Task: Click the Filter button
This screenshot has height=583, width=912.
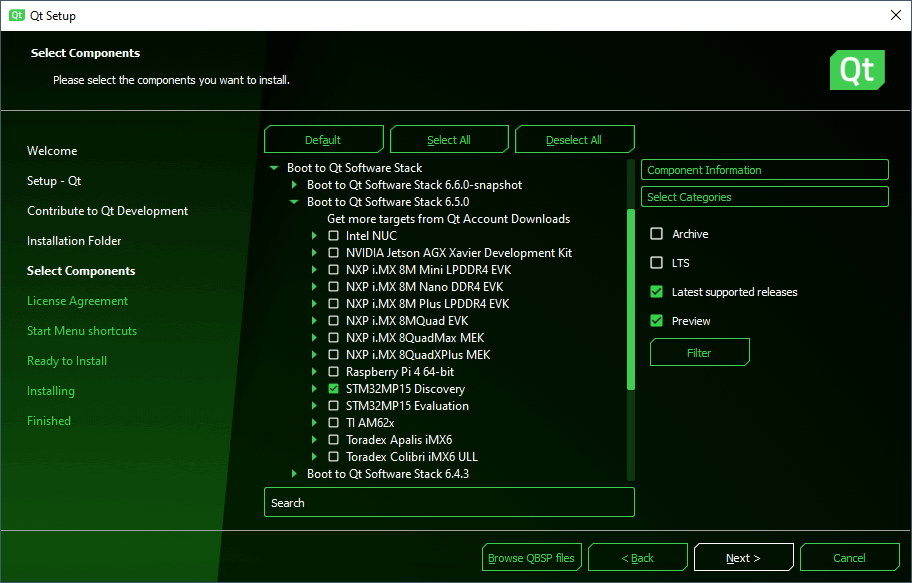Action: click(x=699, y=353)
